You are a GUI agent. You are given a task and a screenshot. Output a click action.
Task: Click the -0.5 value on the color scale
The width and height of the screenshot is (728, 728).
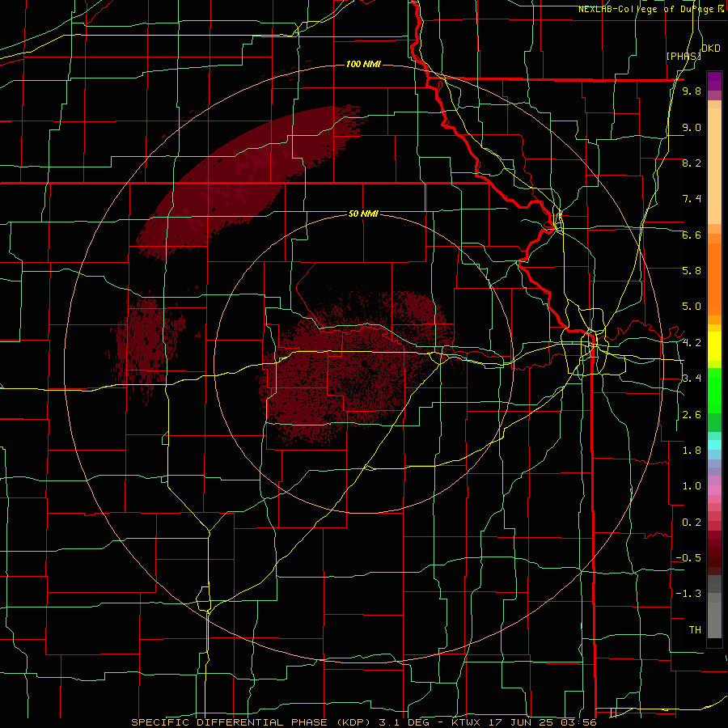coord(688,558)
